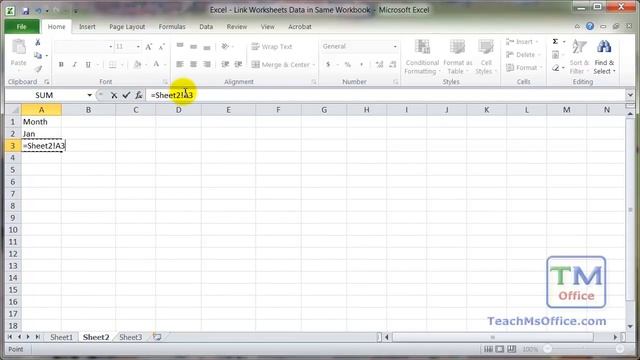The image size is (640, 360).
Task: Open the Merge & Center dropdown arrow
Action: (x=314, y=65)
